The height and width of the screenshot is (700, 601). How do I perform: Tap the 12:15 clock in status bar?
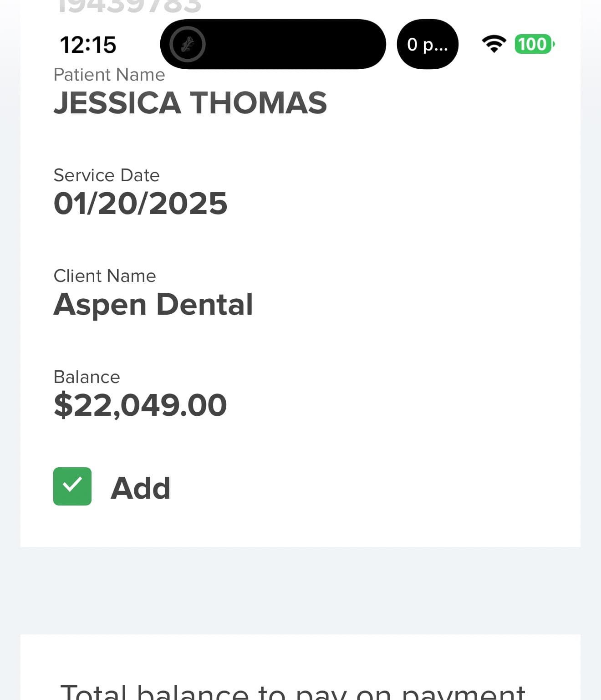(88, 45)
